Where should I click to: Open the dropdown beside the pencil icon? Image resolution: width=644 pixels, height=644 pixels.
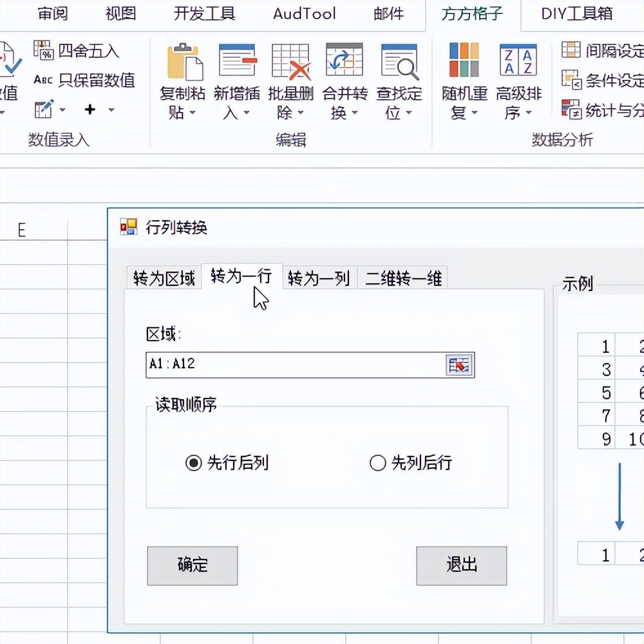point(62,109)
